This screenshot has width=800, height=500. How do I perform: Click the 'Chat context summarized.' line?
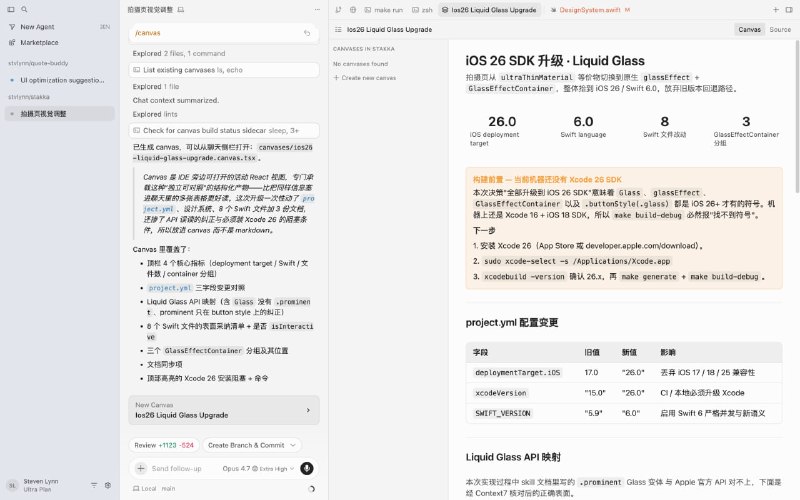pyautogui.click(x=176, y=101)
